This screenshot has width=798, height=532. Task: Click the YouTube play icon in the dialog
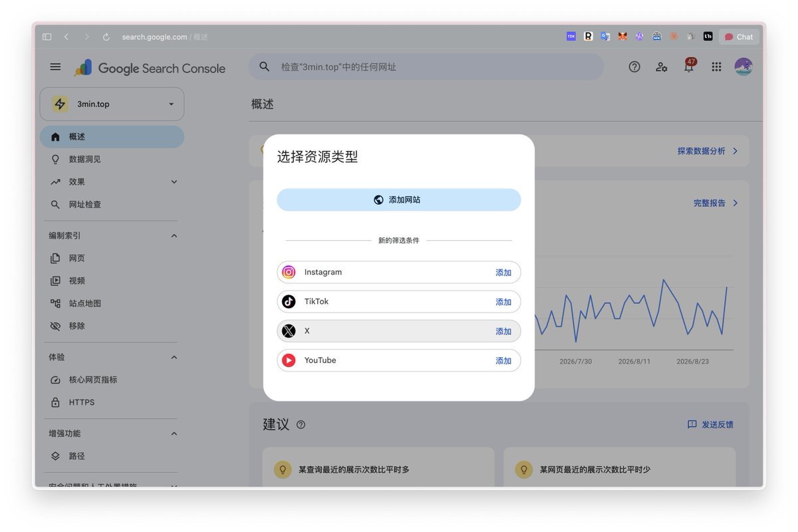click(289, 360)
